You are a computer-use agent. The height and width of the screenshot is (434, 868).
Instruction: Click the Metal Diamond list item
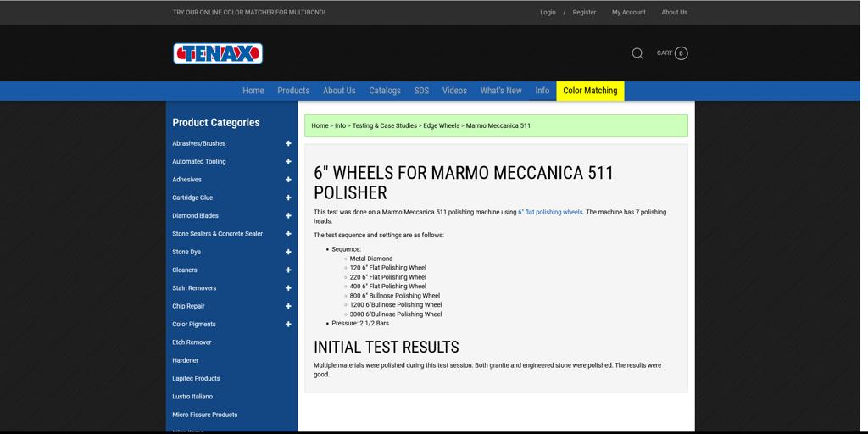pyautogui.click(x=371, y=259)
